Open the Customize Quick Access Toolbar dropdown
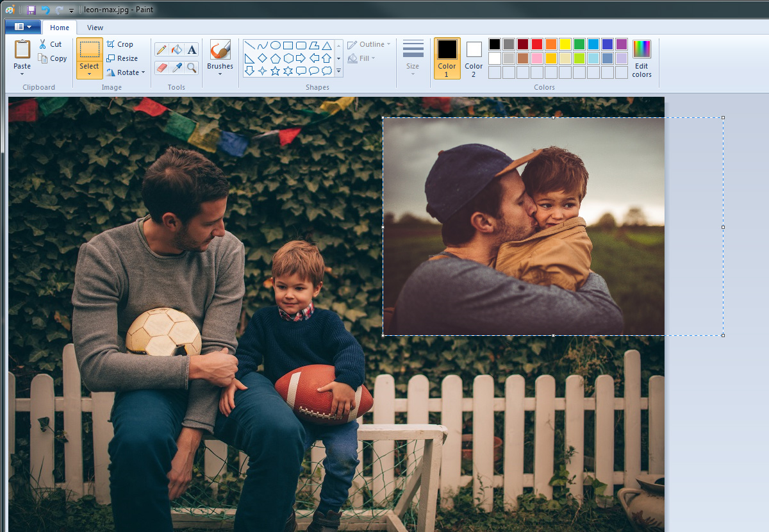Screen dimensions: 769x532 click(x=71, y=10)
